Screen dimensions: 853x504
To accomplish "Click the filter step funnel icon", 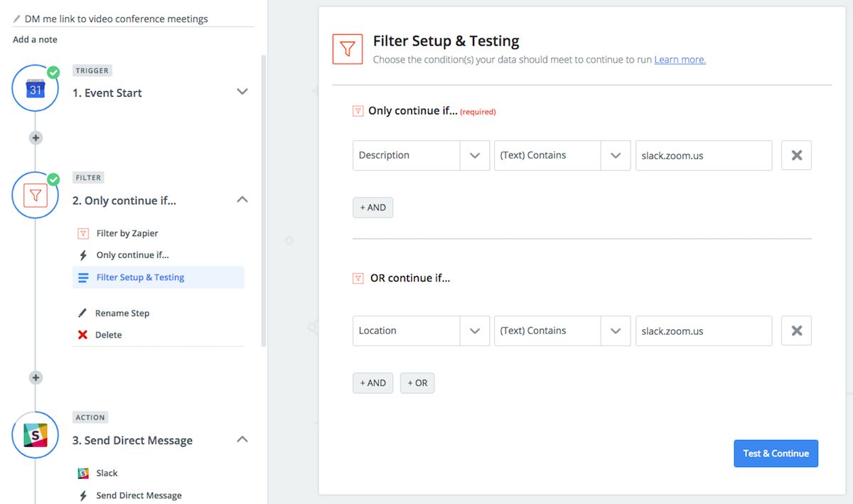I will pos(35,195).
